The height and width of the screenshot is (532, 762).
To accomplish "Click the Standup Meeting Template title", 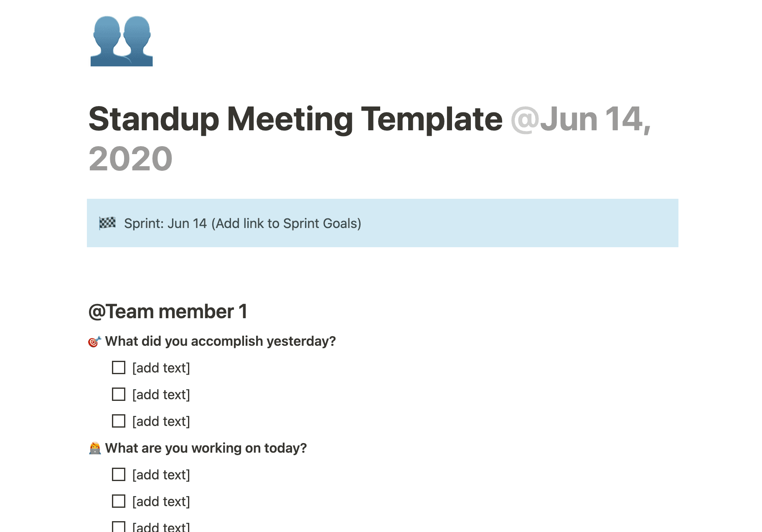I will [x=292, y=119].
